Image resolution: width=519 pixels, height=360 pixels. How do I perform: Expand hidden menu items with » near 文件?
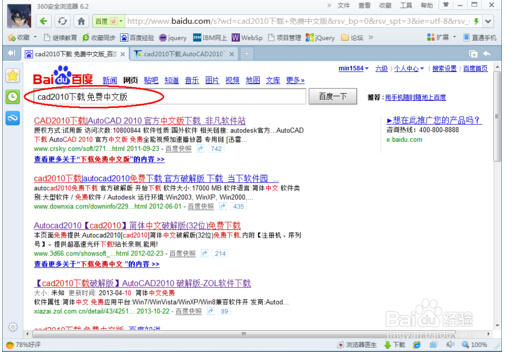[329, 5]
